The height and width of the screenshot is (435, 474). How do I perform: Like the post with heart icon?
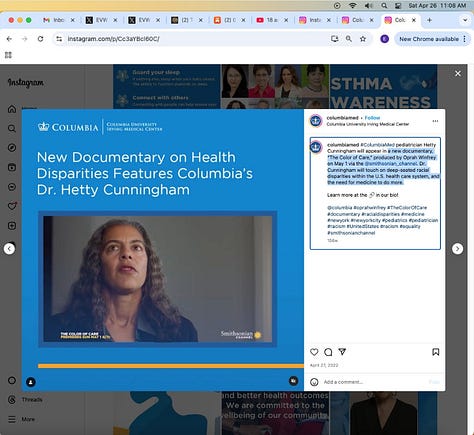314,352
